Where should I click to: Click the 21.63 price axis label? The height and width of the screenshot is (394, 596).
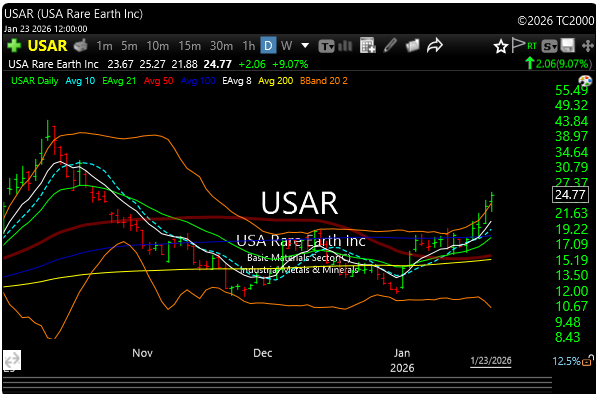point(571,213)
